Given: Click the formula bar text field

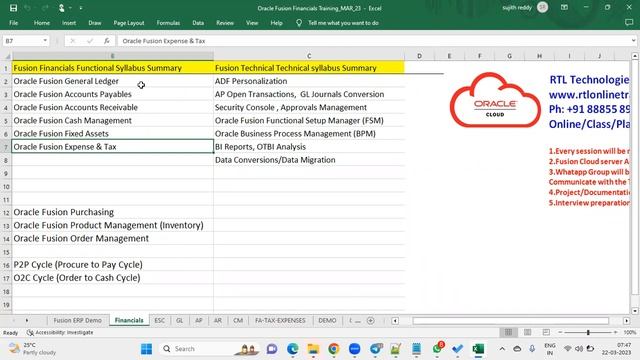Looking at the screenshot, I should coord(373,41).
